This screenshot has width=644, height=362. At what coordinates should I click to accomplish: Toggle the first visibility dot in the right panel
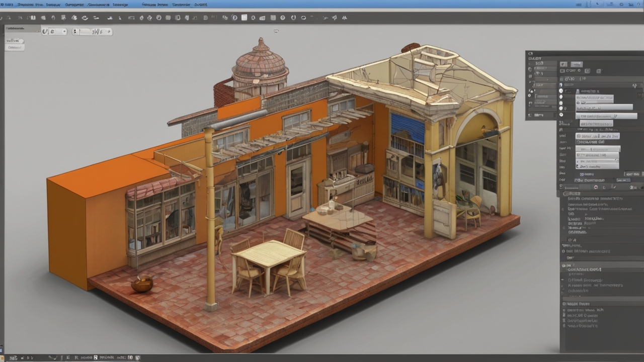(561, 90)
